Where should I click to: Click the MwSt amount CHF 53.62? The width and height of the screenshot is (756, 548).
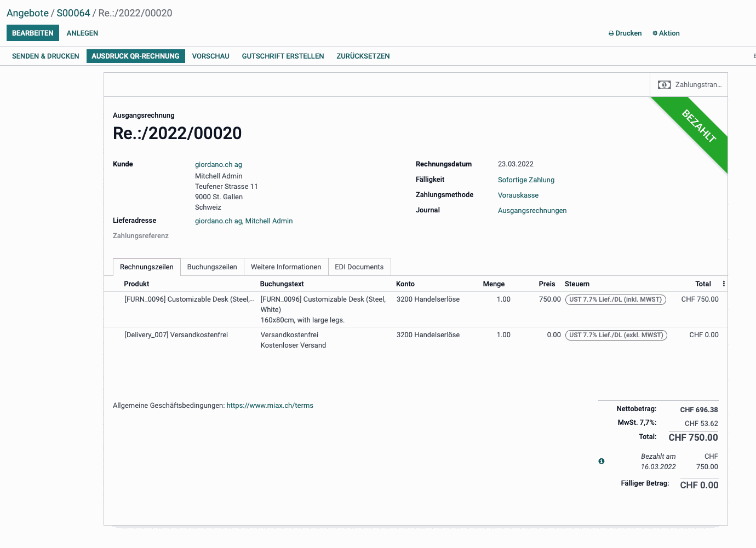click(701, 423)
